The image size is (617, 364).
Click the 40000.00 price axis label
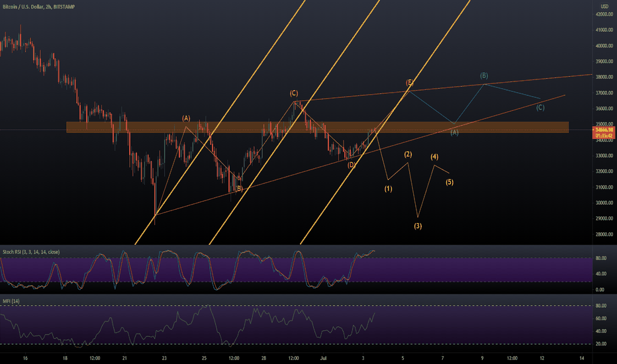point(604,46)
